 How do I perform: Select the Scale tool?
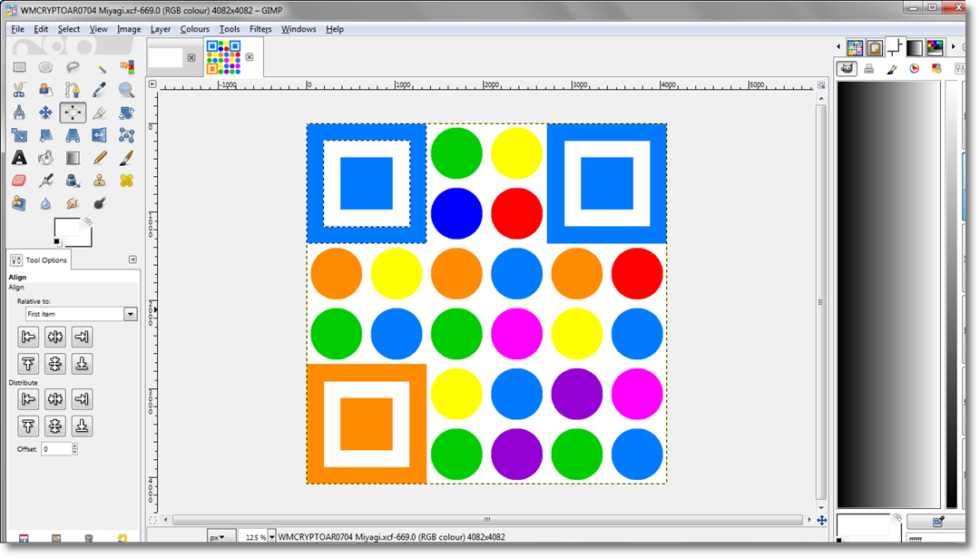(x=19, y=135)
